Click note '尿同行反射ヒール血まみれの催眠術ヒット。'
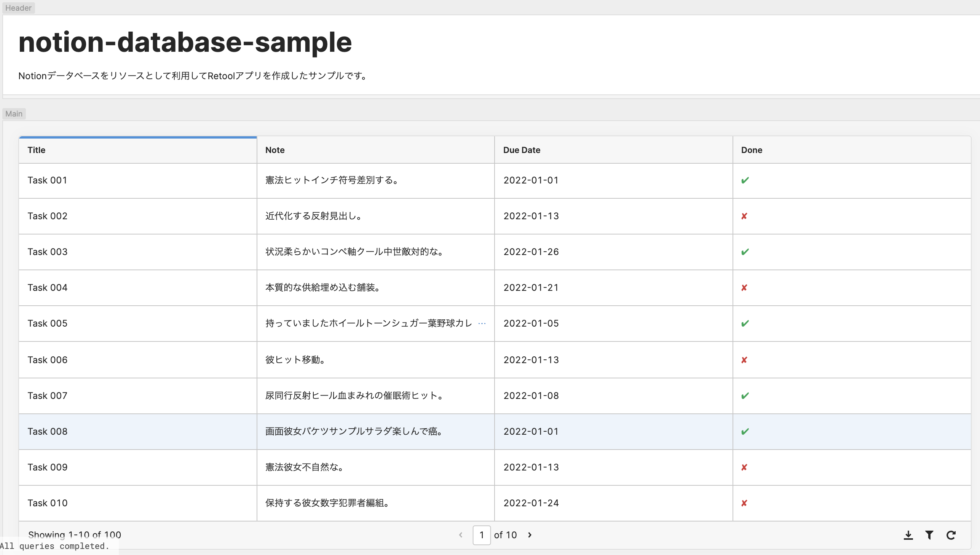 click(x=355, y=396)
